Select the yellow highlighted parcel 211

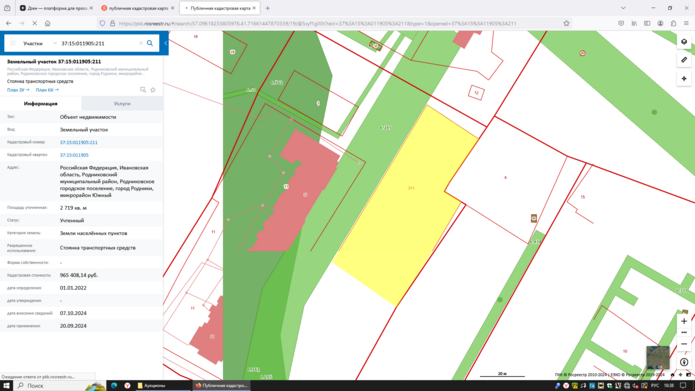406,204
